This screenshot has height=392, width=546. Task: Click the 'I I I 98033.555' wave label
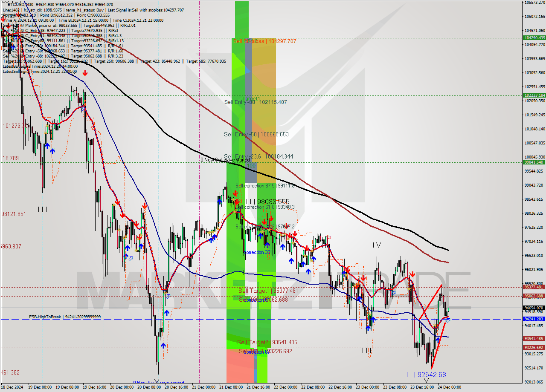[x=267, y=202]
